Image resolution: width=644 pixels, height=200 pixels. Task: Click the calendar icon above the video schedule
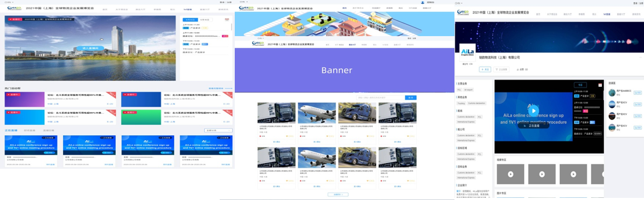click(600, 85)
